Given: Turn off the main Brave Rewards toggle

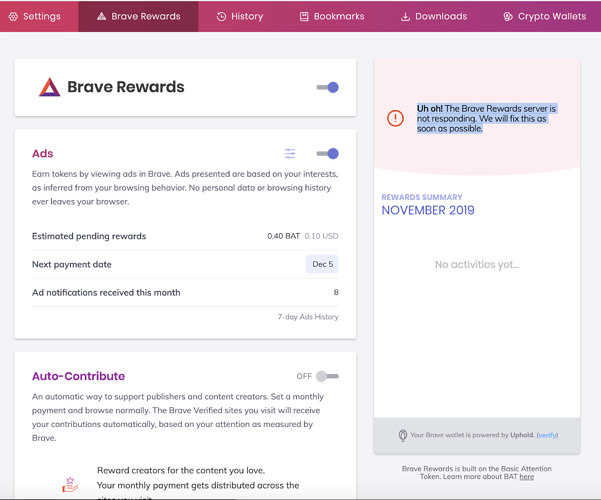Looking at the screenshot, I should point(328,87).
